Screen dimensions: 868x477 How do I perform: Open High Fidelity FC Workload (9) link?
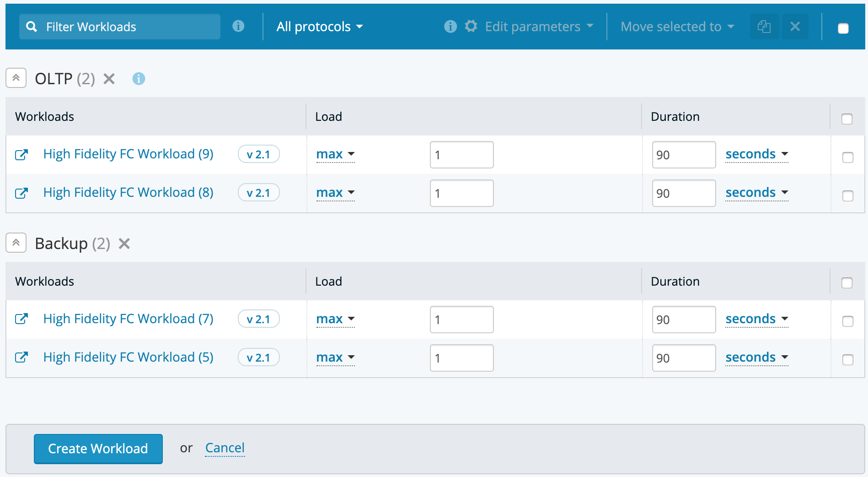click(129, 154)
